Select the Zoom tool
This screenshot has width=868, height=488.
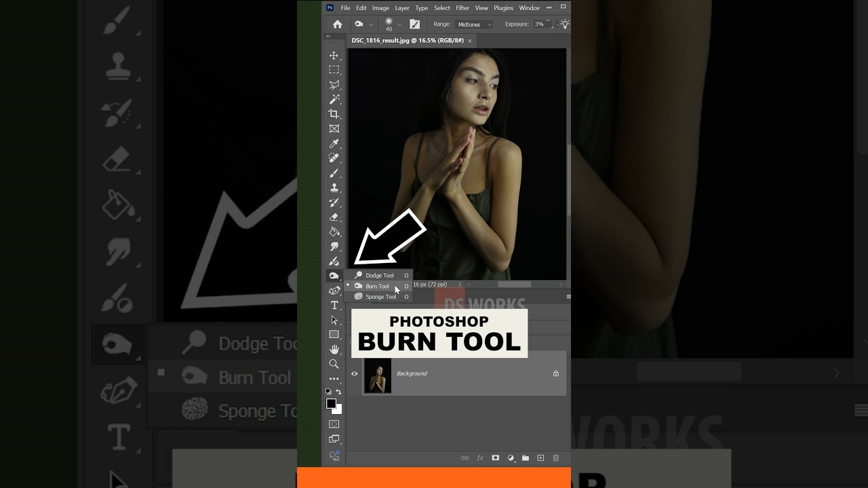click(x=334, y=364)
